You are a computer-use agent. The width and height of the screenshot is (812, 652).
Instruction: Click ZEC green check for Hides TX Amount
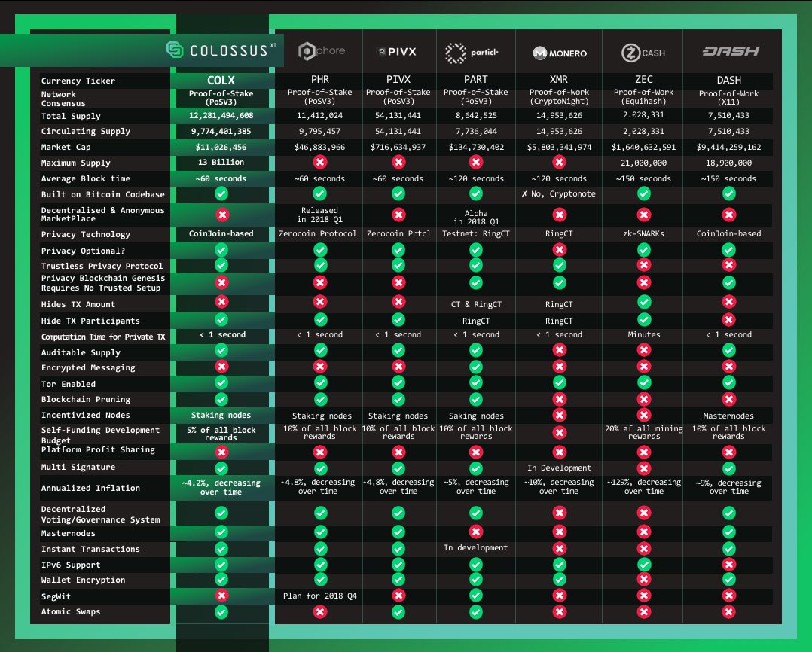click(x=644, y=302)
